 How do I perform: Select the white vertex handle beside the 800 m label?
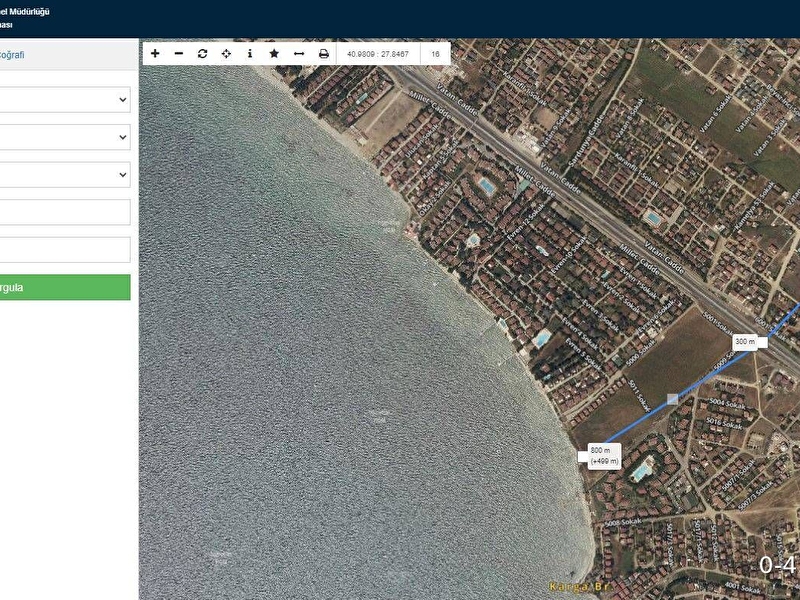click(583, 456)
